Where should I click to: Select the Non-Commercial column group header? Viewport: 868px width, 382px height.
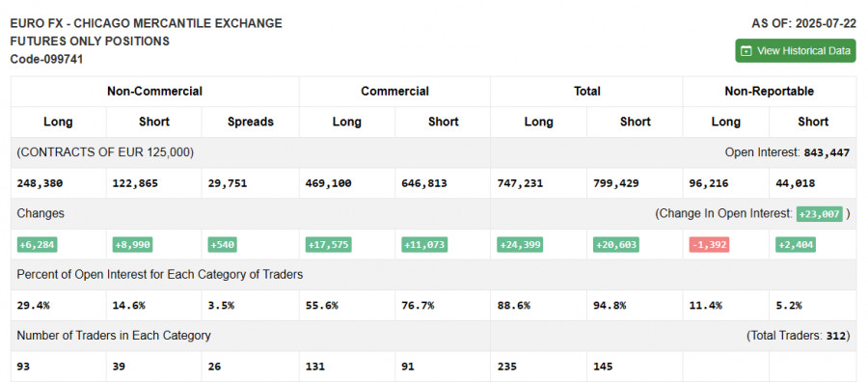pos(154,92)
